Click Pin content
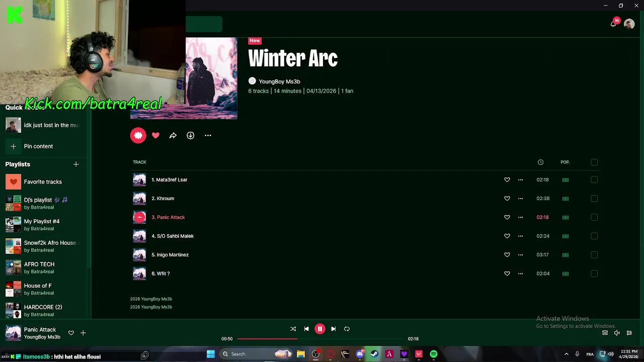This screenshot has width=644, height=362. click(x=38, y=146)
